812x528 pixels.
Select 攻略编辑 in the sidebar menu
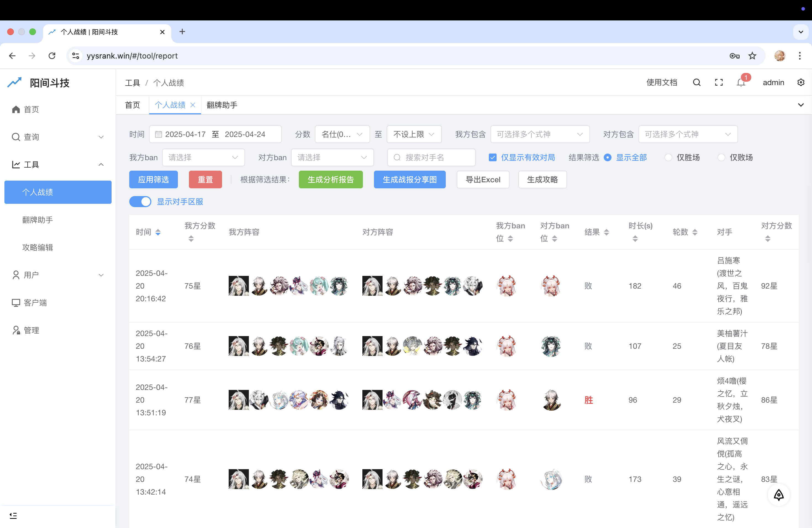click(x=38, y=247)
